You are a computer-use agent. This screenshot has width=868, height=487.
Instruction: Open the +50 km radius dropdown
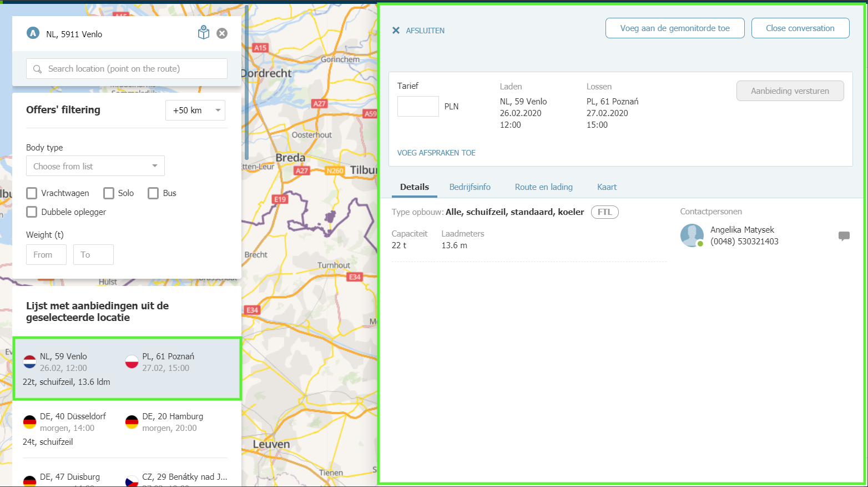click(195, 111)
